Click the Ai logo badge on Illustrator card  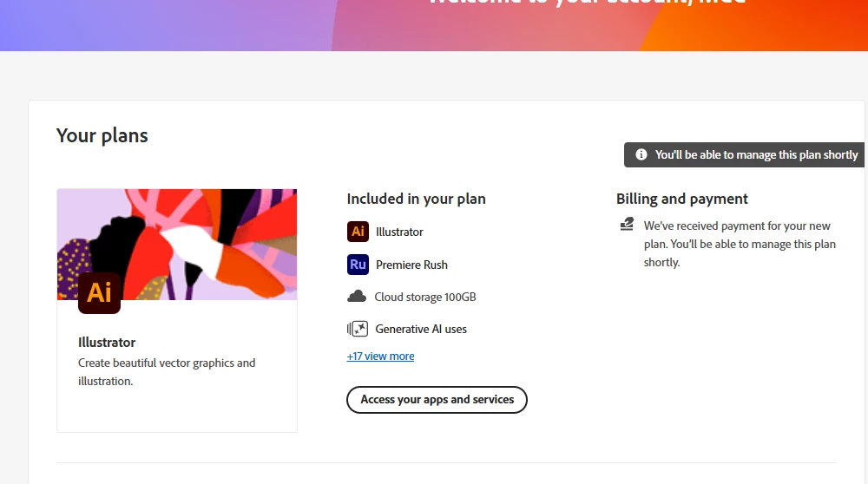99,292
